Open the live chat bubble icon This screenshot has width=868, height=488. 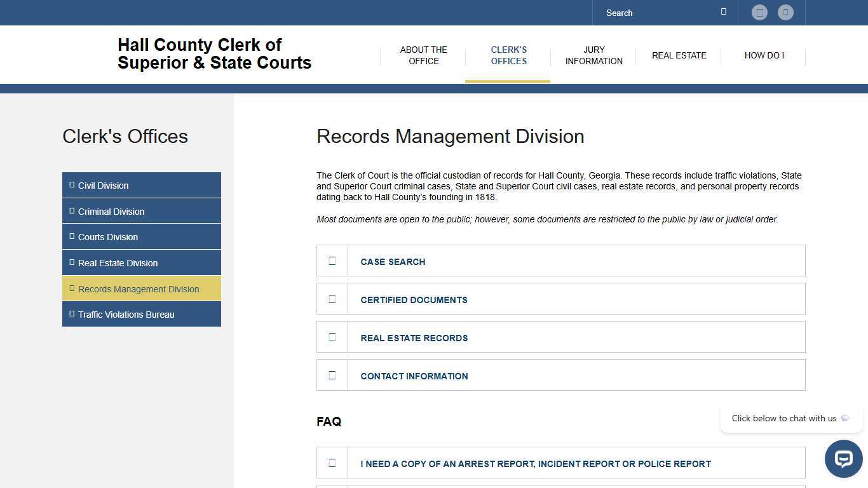pyautogui.click(x=843, y=459)
